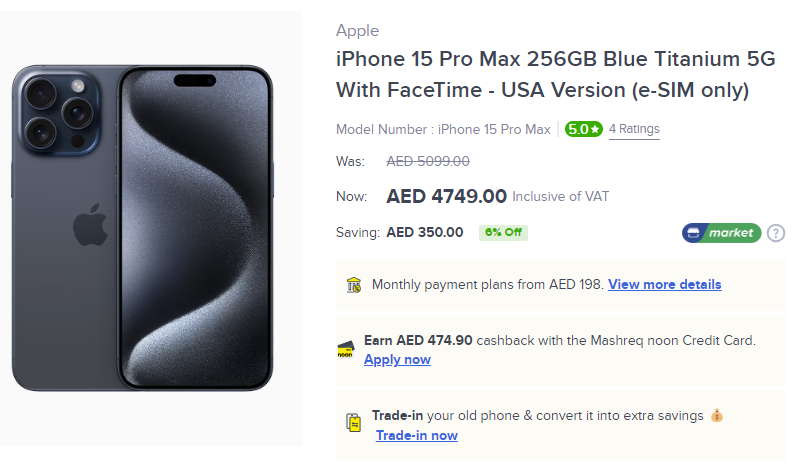803x470 pixels.
Task: Click the crossed-out AED 5099.00 price
Action: click(428, 161)
